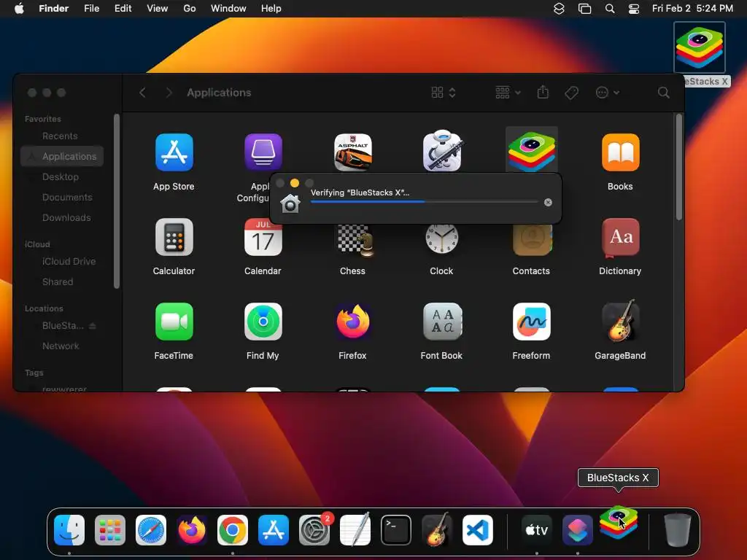Open Launchpad from the Dock
This screenshot has height=560, width=747.
tap(110, 530)
